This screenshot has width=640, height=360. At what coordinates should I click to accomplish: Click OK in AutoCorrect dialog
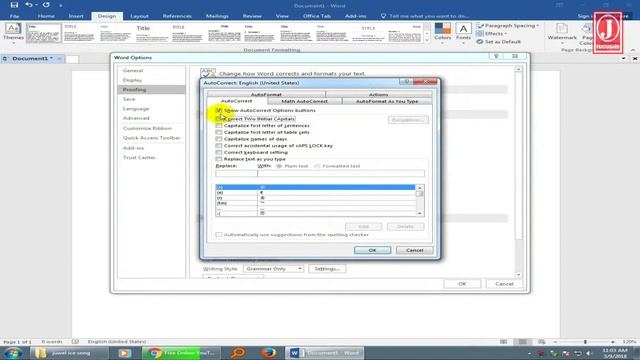coord(372,250)
